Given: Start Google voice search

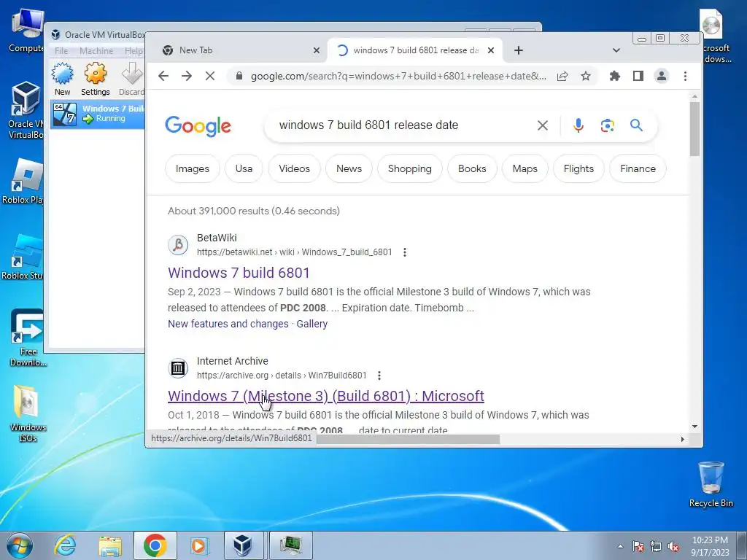Looking at the screenshot, I should 578,125.
